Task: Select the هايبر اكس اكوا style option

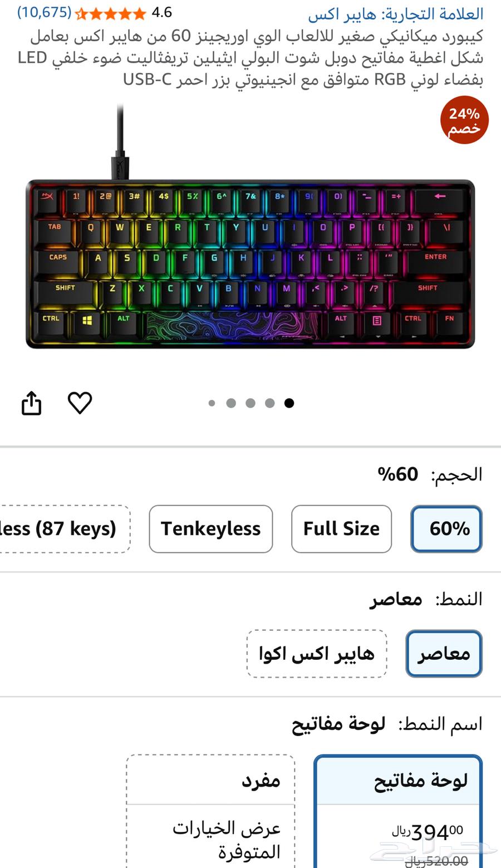Action: coord(317,653)
